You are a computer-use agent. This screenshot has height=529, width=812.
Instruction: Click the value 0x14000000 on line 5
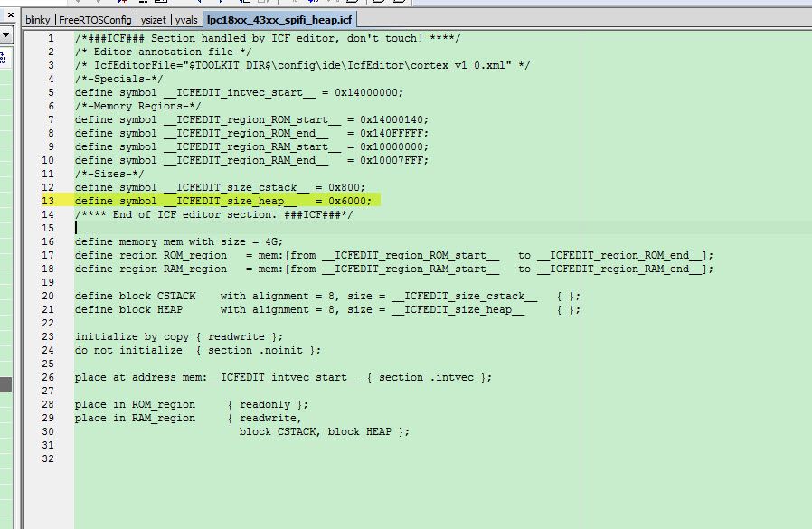pyautogui.click(x=365, y=93)
